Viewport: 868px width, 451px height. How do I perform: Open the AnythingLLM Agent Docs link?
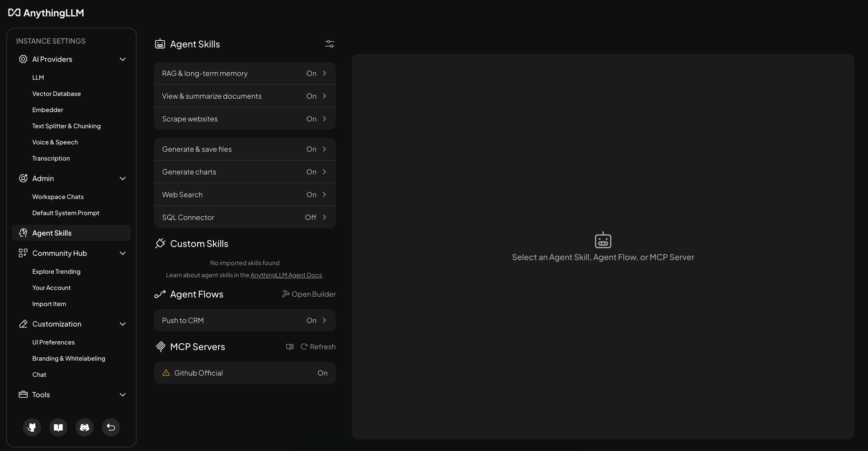click(286, 275)
